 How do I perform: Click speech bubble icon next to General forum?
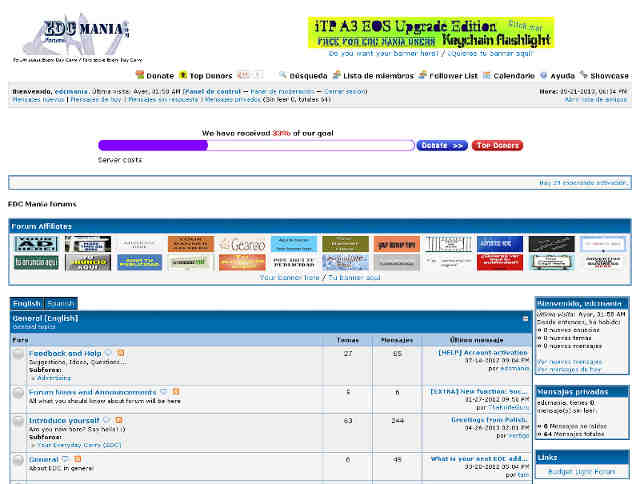click(x=65, y=459)
